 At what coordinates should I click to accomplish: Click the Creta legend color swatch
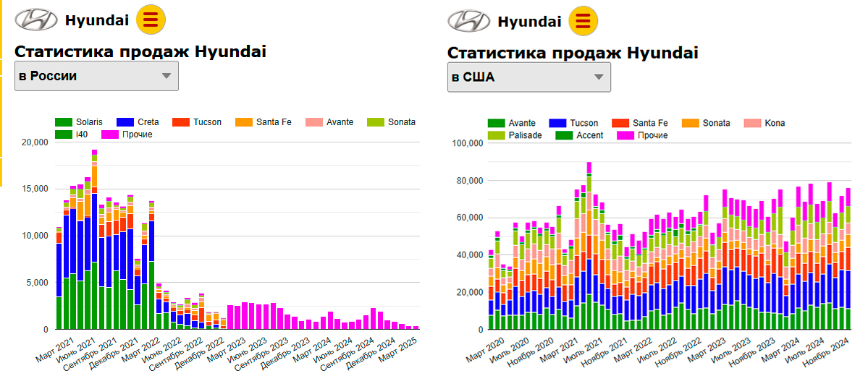(127, 122)
